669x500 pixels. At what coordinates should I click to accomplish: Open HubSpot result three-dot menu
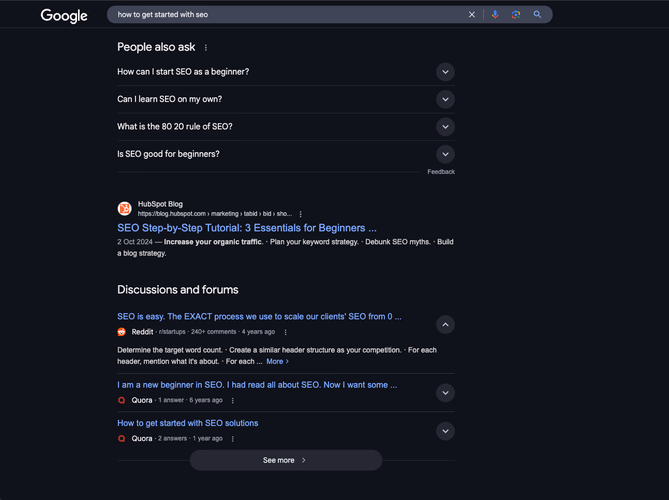pyautogui.click(x=300, y=214)
